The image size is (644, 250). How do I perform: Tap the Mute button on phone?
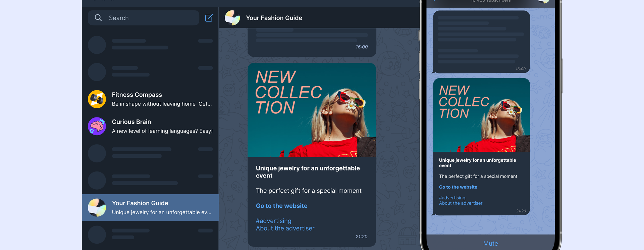[491, 243]
